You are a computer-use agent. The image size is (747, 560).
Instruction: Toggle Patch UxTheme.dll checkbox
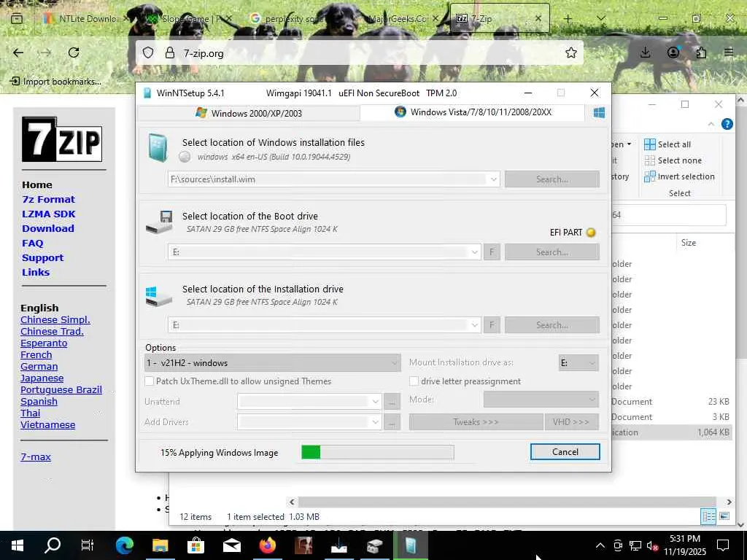point(149,381)
